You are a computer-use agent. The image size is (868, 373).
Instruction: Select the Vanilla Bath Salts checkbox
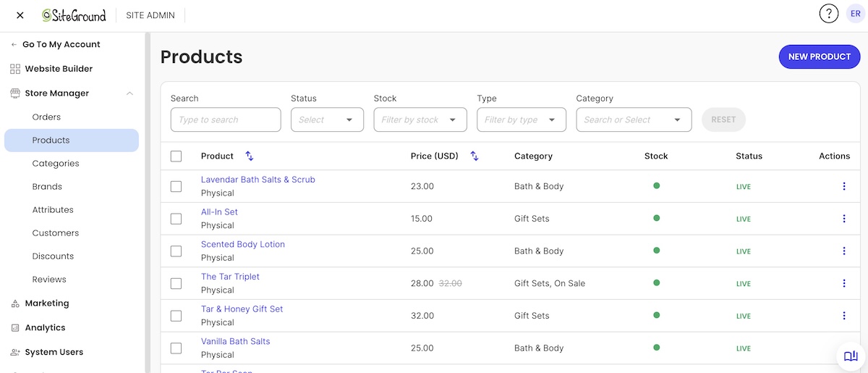(176, 348)
